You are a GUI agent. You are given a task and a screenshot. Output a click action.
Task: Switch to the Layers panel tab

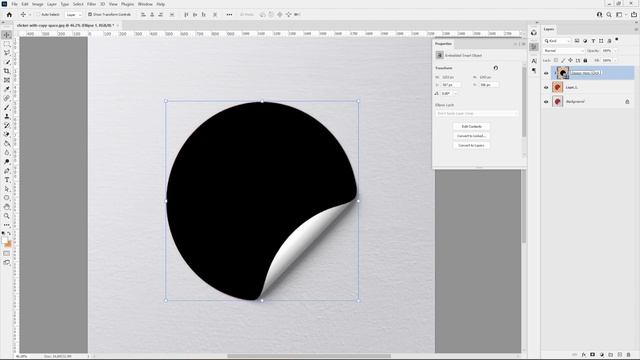[x=549, y=29]
